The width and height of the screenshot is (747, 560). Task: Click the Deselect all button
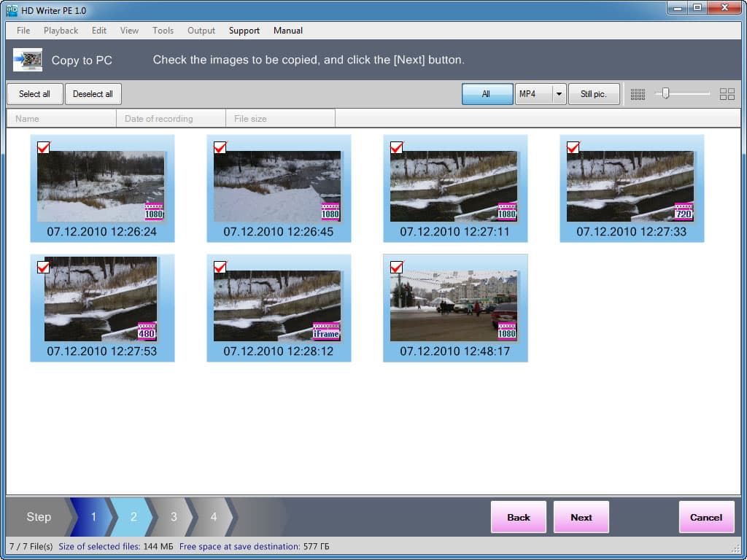tap(93, 94)
